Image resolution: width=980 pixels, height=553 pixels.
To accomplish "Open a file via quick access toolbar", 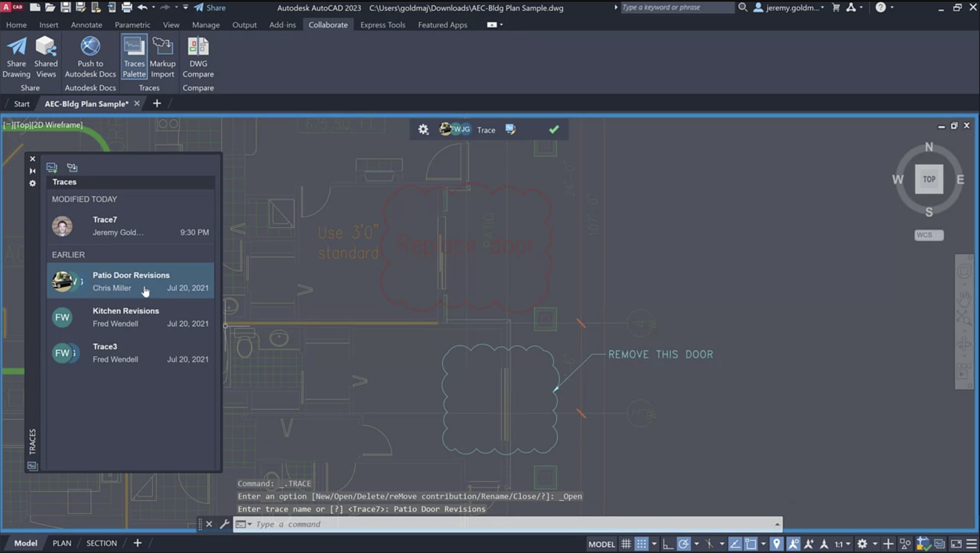I will (x=50, y=7).
